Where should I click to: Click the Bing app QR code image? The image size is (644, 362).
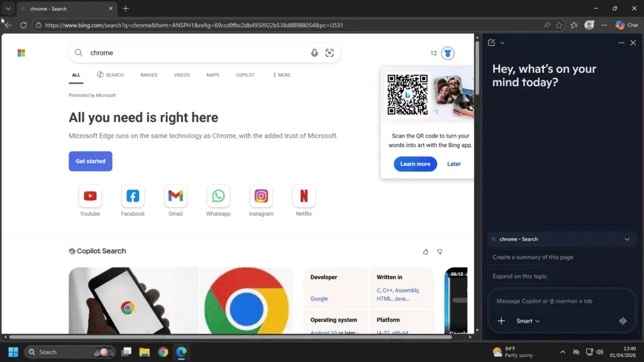(408, 95)
